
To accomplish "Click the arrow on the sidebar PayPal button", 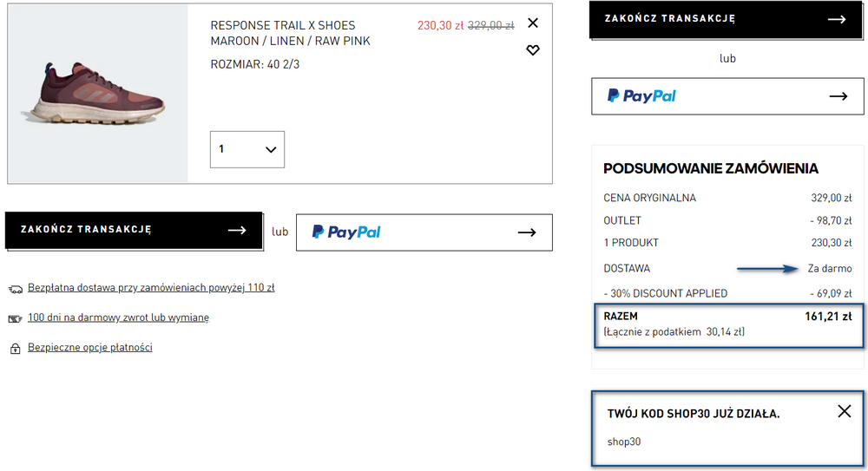I will tap(838, 96).
